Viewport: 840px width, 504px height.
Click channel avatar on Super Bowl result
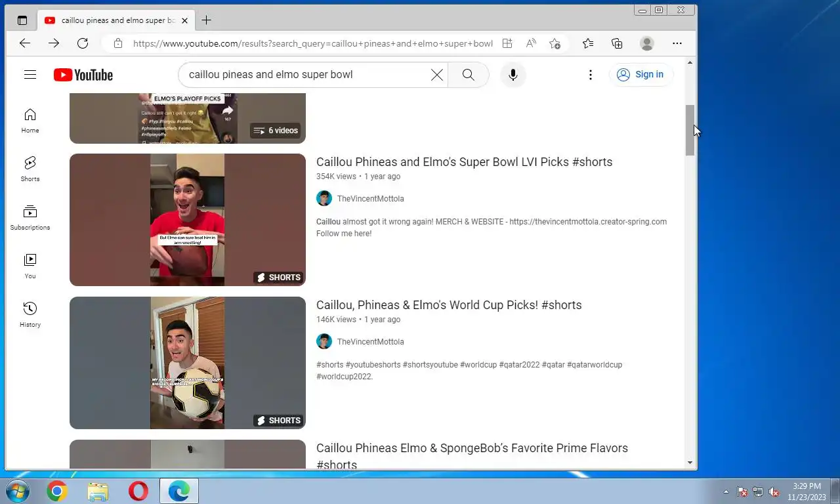(x=324, y=199)
